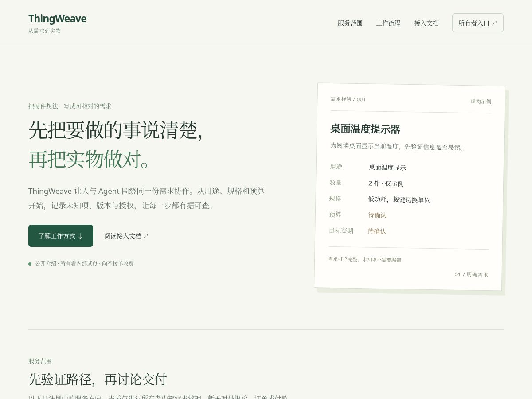Click the 了解工作方式 button

click(61, 236)
